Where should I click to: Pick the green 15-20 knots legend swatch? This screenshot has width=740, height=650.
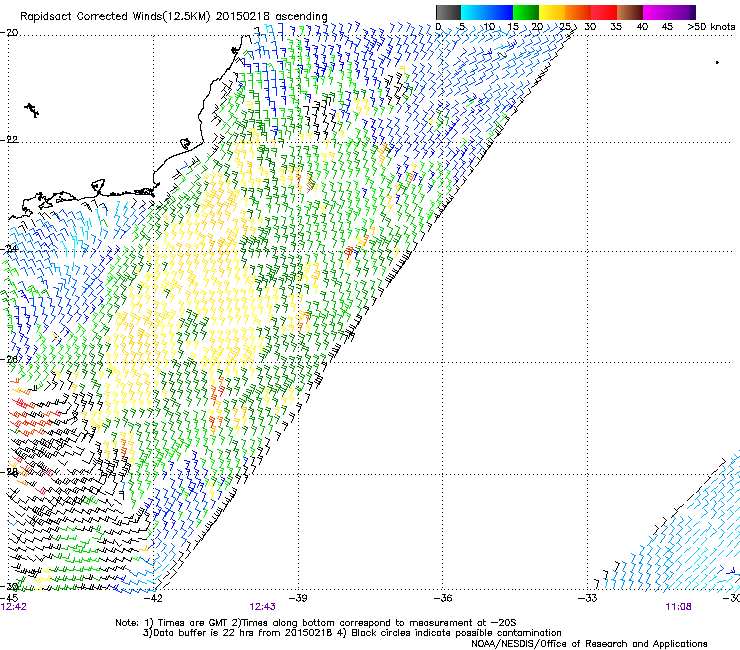(526, 12)
